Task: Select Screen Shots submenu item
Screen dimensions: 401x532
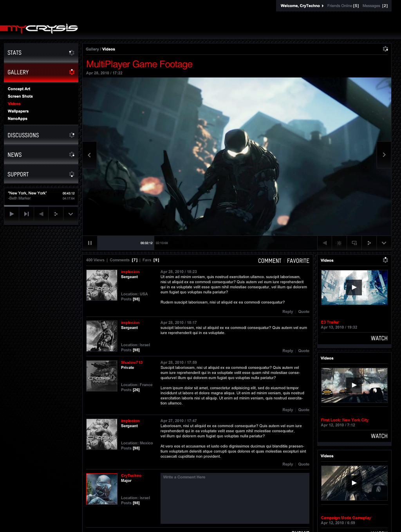Action: 20,96
